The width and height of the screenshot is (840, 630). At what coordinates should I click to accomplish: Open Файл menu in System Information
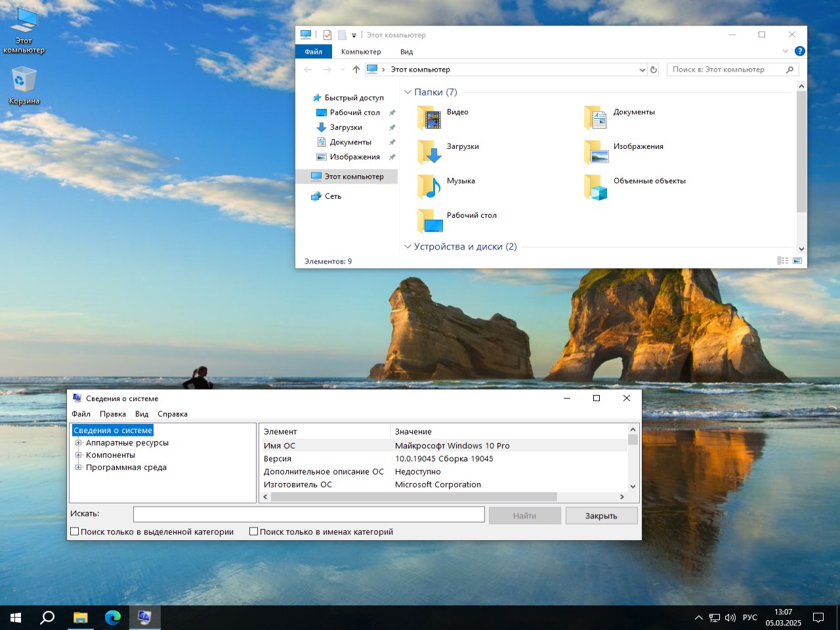coord(81,414)
